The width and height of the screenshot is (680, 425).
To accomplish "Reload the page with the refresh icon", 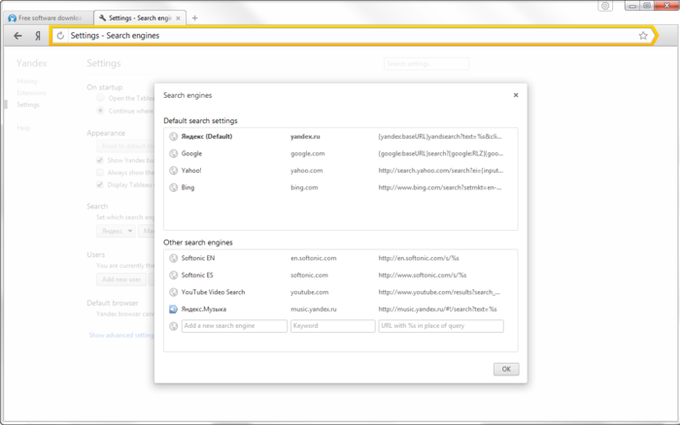I will pos(60,36).
